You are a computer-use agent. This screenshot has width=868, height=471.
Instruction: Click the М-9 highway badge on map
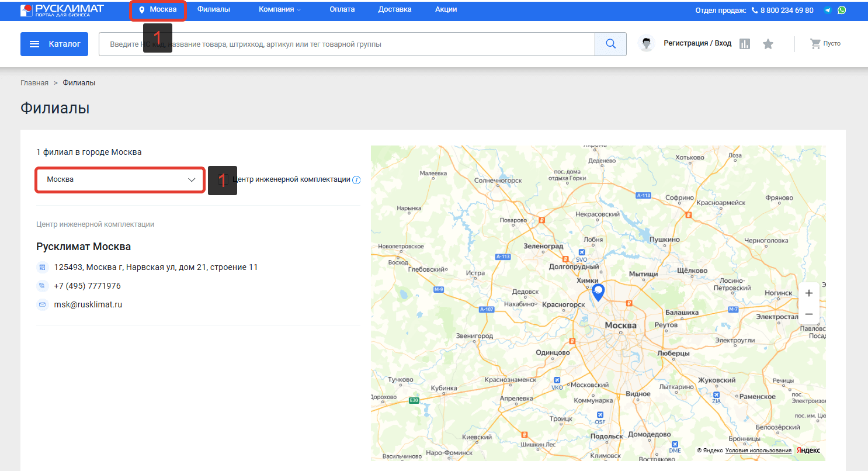(439, 290)
